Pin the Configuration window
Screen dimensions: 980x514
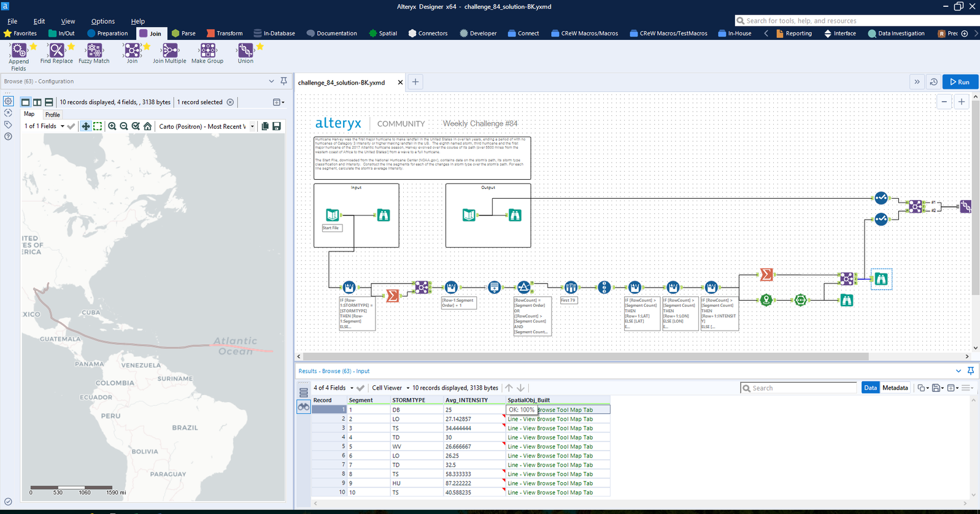pos(284,81)
